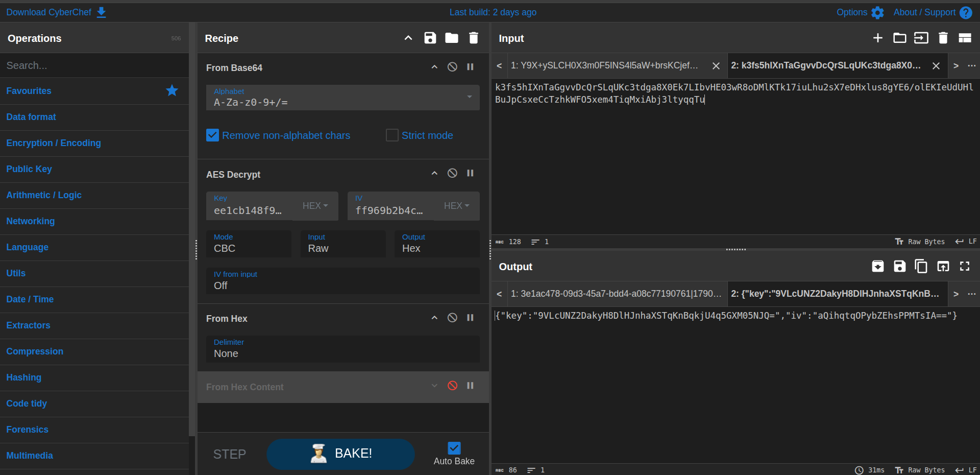This screenshot has width=980, height=475.
Task: Clear the recipe with the trash icon
Action: pos(474,38)
